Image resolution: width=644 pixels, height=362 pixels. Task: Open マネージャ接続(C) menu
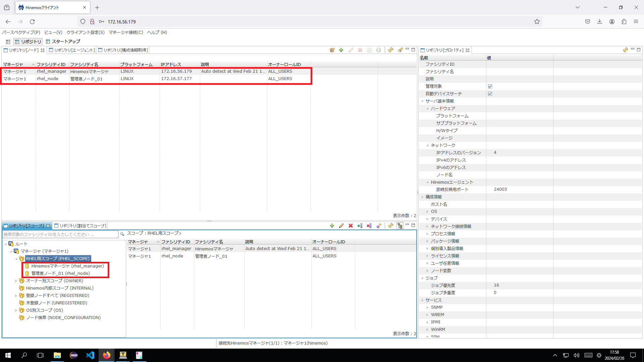126,32
